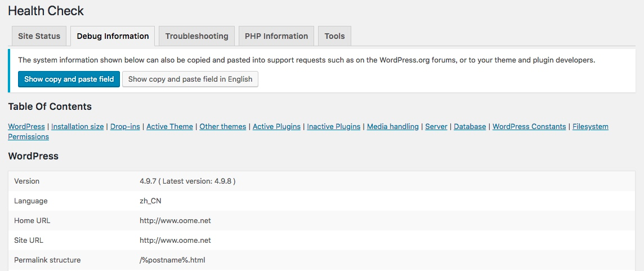The image size is (644, 271).
Task: Jump to WordPress section link
Action: 26,127
